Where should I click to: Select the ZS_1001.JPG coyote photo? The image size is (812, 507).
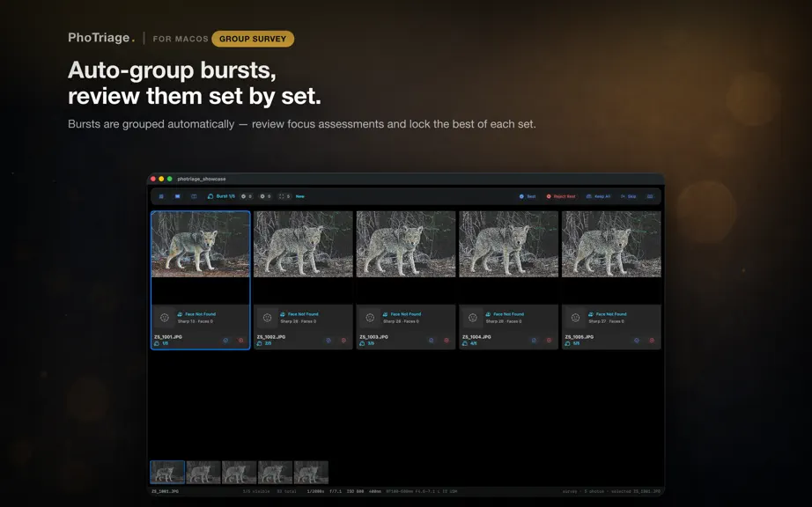(201, 244)
